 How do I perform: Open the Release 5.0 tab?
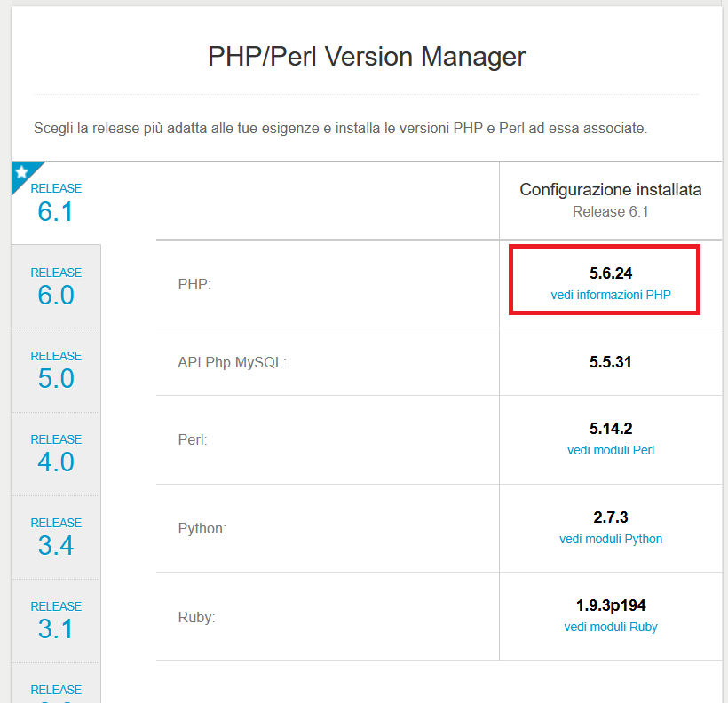56,370
